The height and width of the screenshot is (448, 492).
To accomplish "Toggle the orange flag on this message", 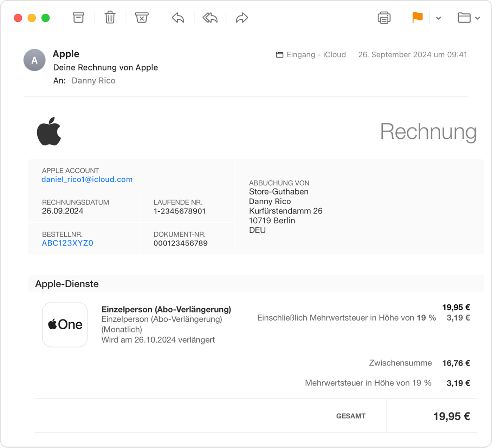I will [x=417, y=18].
